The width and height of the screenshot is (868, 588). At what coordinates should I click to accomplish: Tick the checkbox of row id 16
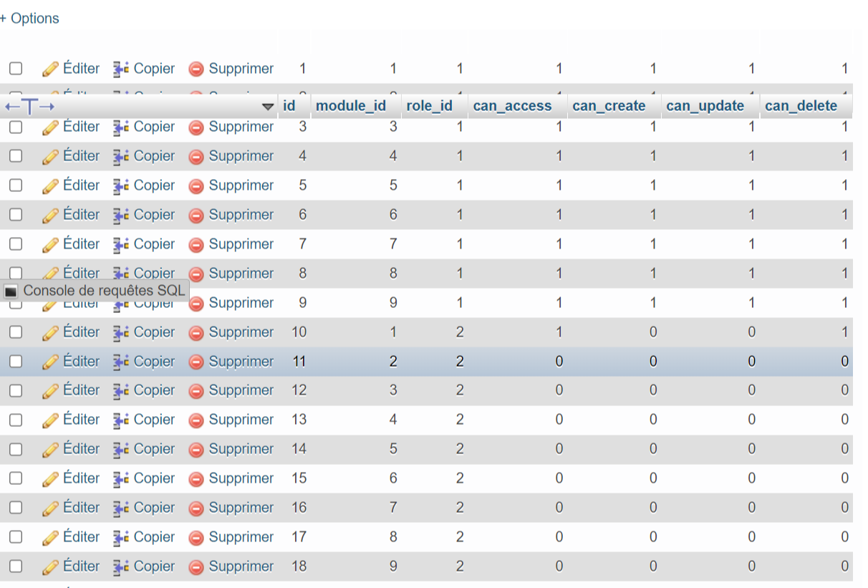(16, 508)
